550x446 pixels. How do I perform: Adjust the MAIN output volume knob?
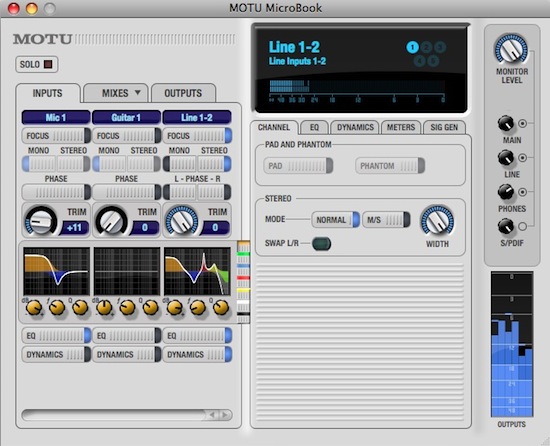(x=505, y=123)
